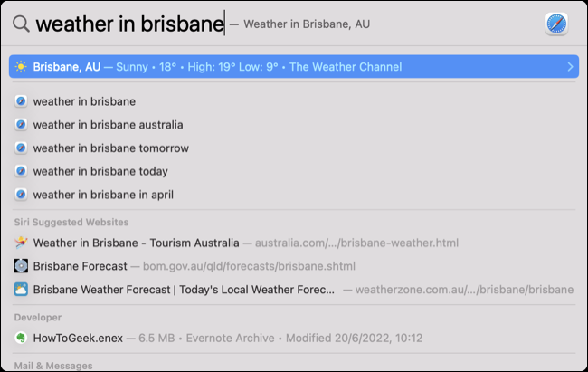Open the HowToGeek.enex Evernote archive file
Image resolution: width=588 pixels, height=372 pixels.
77,338
